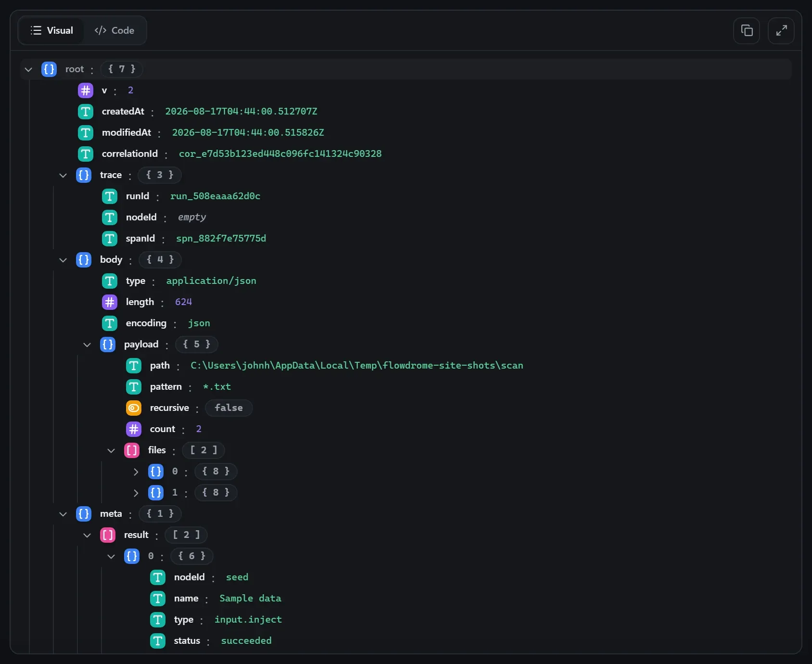
Task: Switch to the Code tab
Action: point(114,30)
